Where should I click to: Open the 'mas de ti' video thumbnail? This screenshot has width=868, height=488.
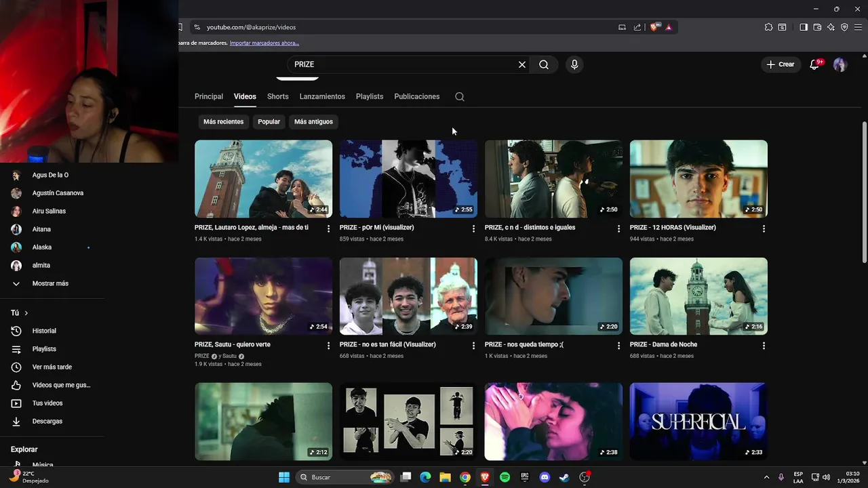263,179
